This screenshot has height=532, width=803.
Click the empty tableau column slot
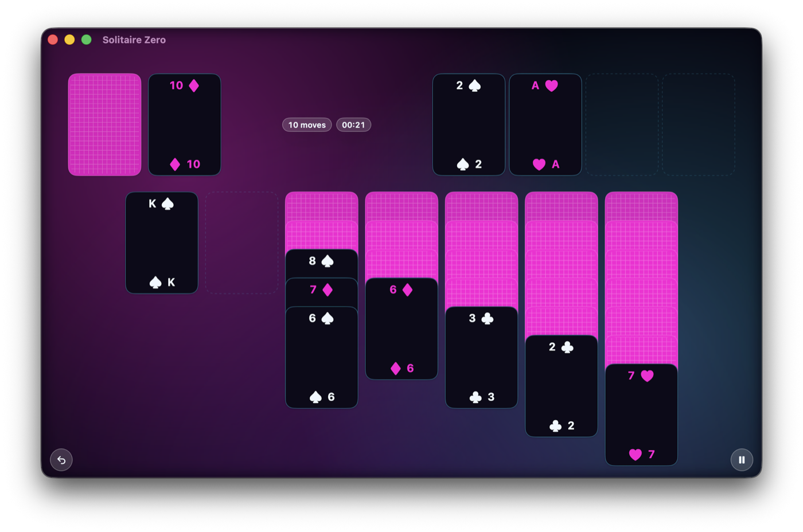point(241,242)
